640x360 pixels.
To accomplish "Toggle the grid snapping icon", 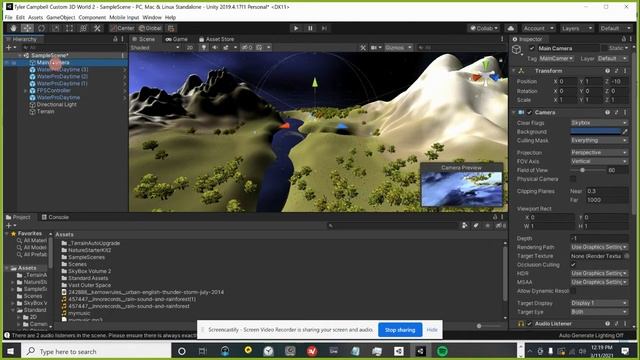I will pos(171,28).
